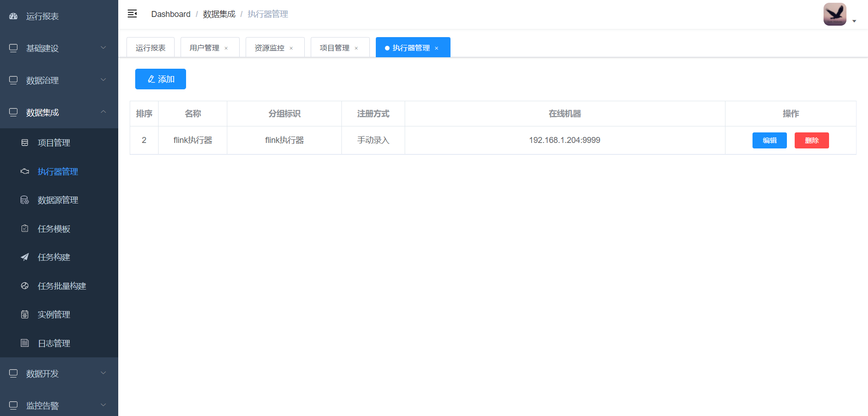Close the 用户管理 tab
868x416 pixels.
pos(226,48)
